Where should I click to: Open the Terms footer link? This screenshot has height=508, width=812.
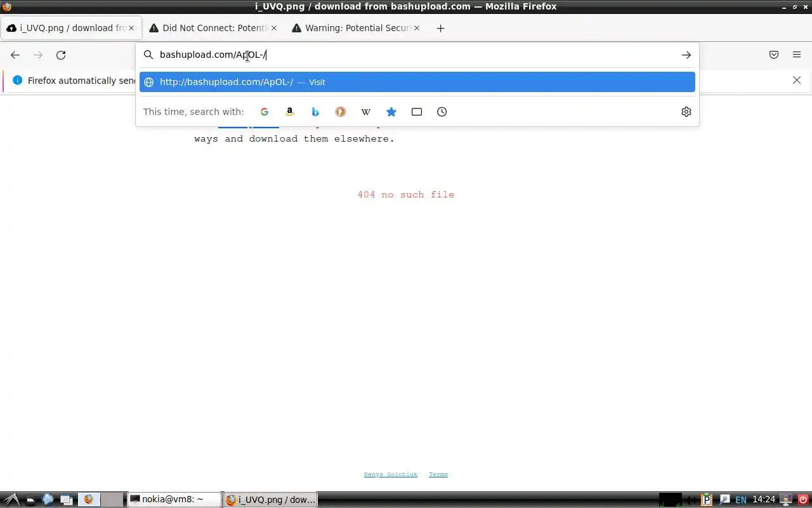[x=438, y=474]
